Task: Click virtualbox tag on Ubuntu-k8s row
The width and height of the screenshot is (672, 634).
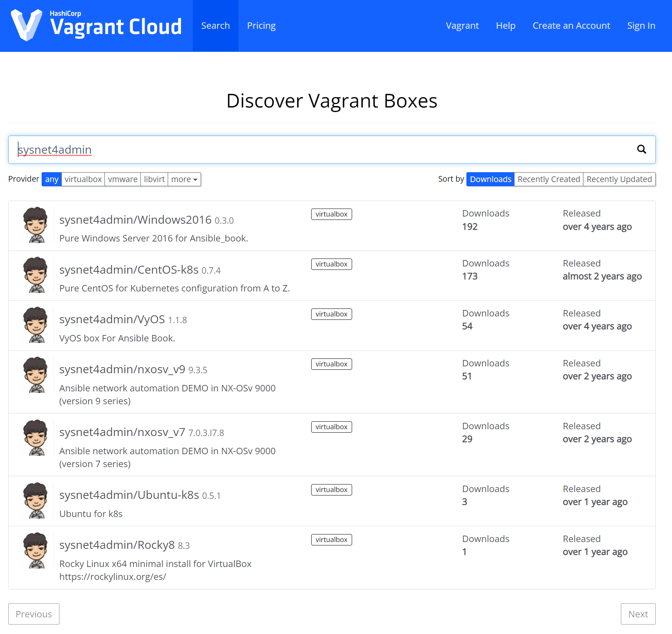Action: (331, 490)
